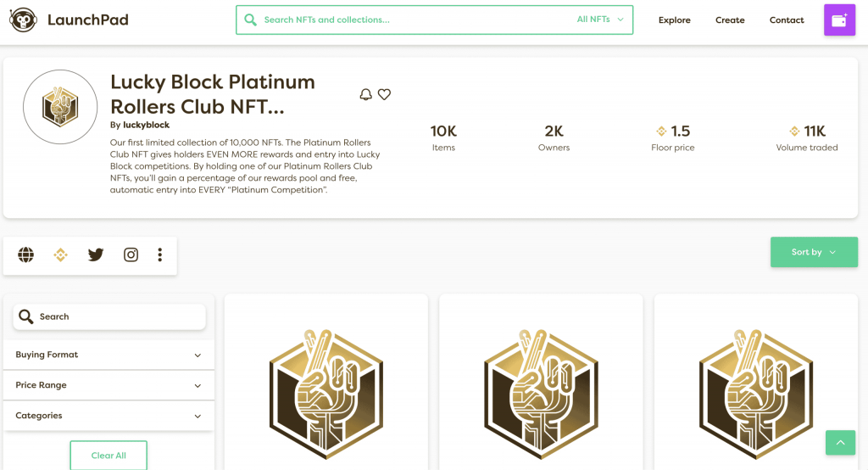Click the 10K Items stat

pyautogui.click(x=443, y=138)
